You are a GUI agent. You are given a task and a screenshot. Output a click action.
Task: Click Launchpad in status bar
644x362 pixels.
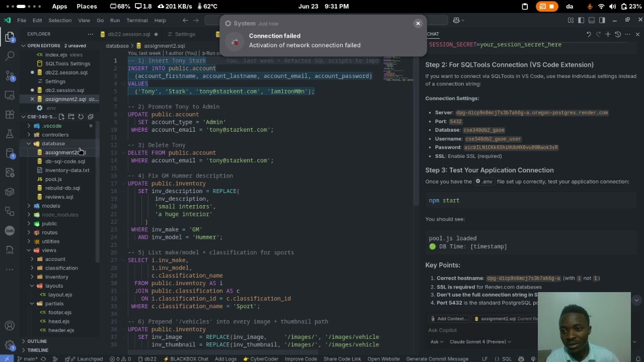click(x=86, y=358)
